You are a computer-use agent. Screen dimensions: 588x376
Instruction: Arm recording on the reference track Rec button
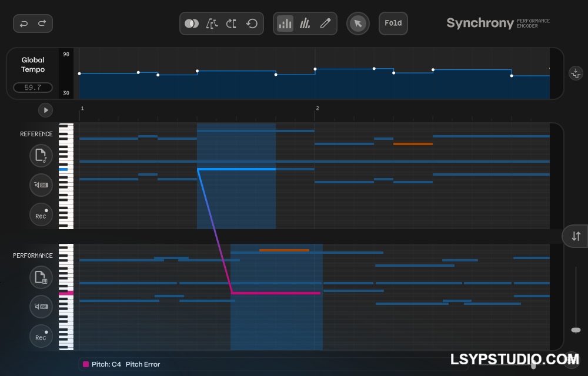pyautogui.click(x=41, y=214)
